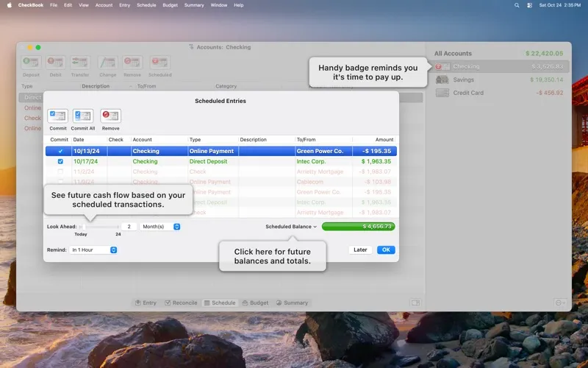Click the Commit All icon
Image resolution: width=588 pixels, height=368 pixels.
(82, 116)
